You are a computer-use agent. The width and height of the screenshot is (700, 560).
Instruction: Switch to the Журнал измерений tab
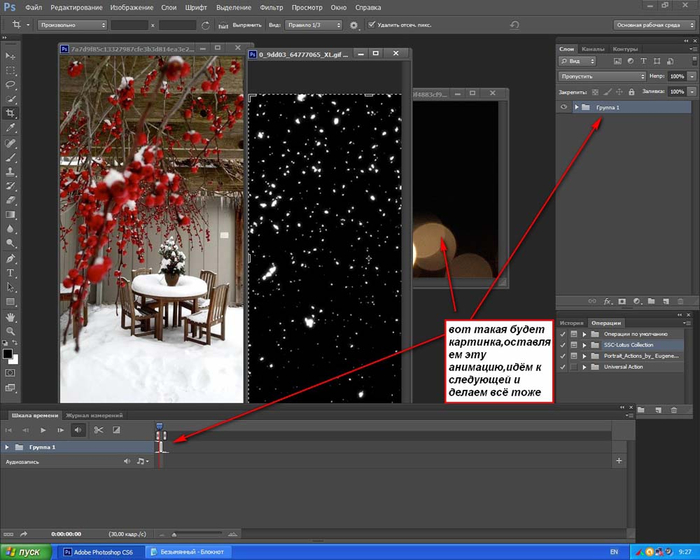pyautogui.click(x=94, y=415)
